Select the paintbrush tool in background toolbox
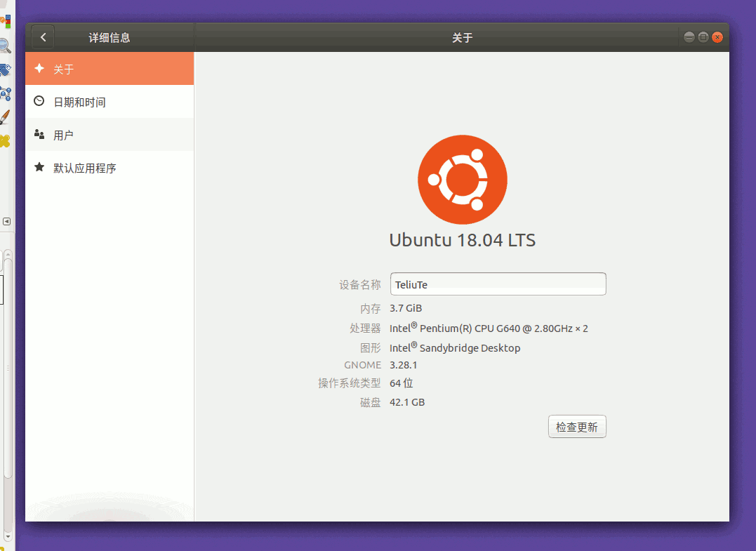 pos(5,117)
